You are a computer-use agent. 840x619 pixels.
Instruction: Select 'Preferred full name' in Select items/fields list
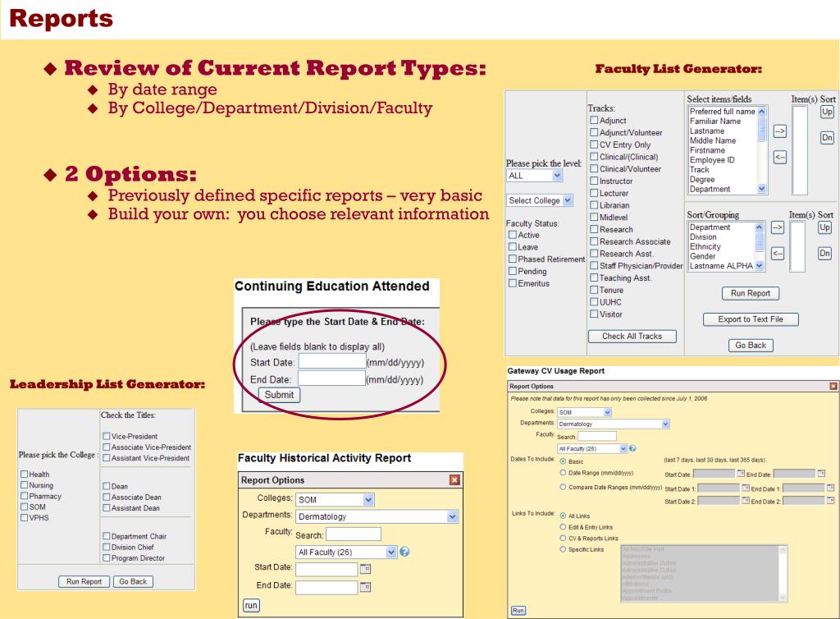[x=722, y=112]
